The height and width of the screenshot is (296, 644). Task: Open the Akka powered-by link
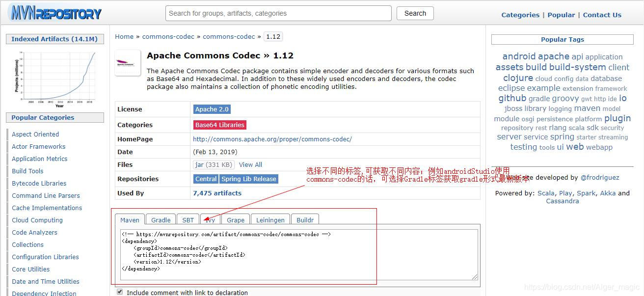tap(608, 193)
